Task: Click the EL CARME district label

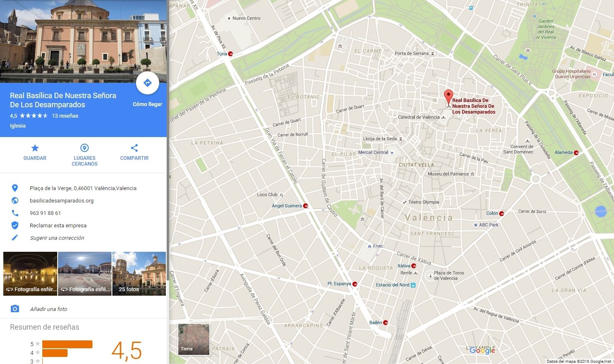Action: coord(368,51)
